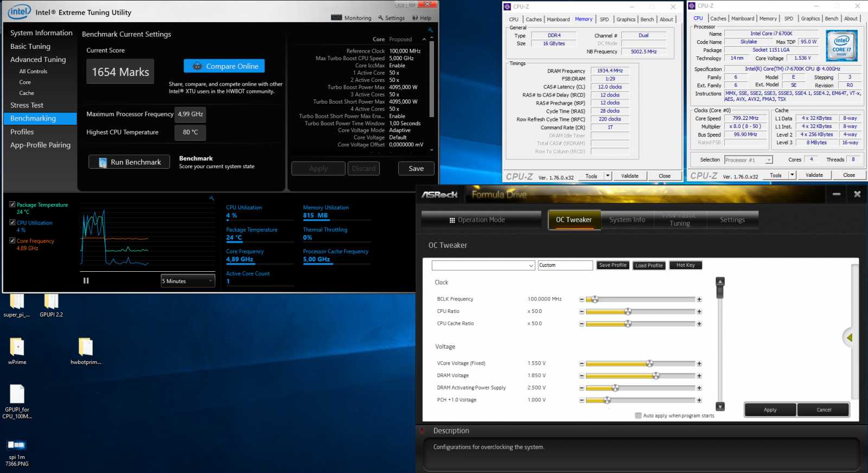868x473 pixels.
Task: Increase CPU Cache Ratio with plus icon
Action: (x=699, y=324)
